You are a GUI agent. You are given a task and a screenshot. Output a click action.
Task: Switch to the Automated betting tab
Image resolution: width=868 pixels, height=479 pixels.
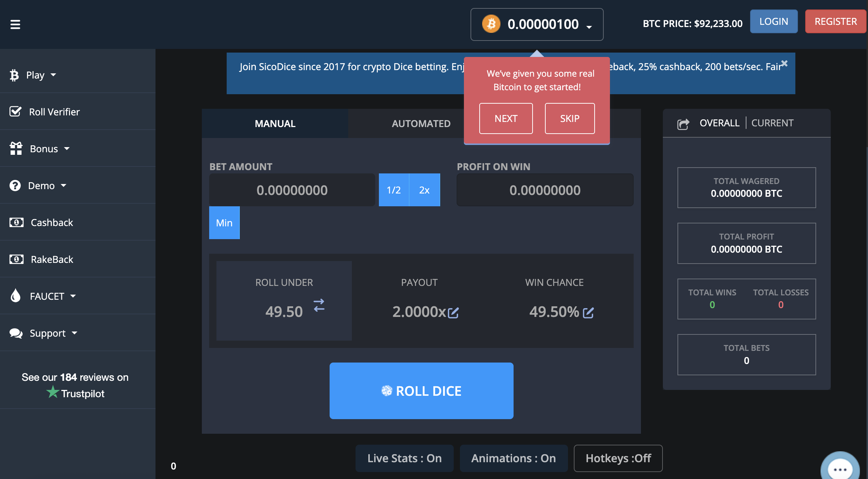coord(421,123)
